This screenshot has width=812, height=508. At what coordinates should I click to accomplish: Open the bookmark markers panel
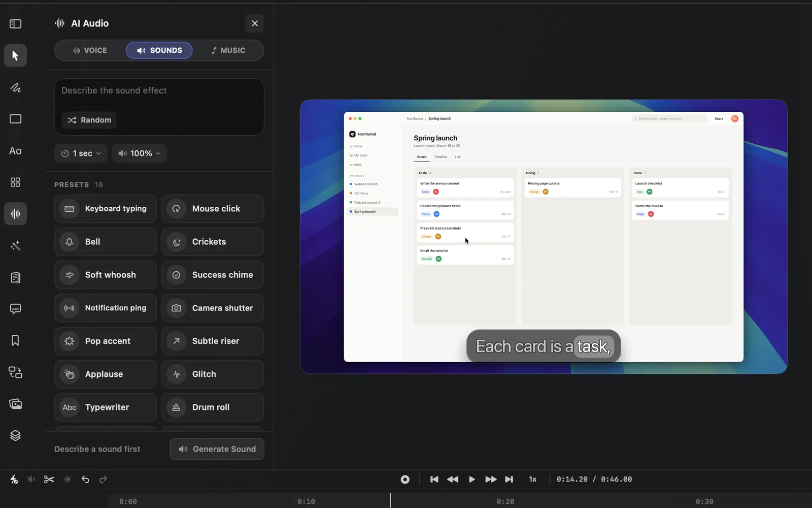15,340
